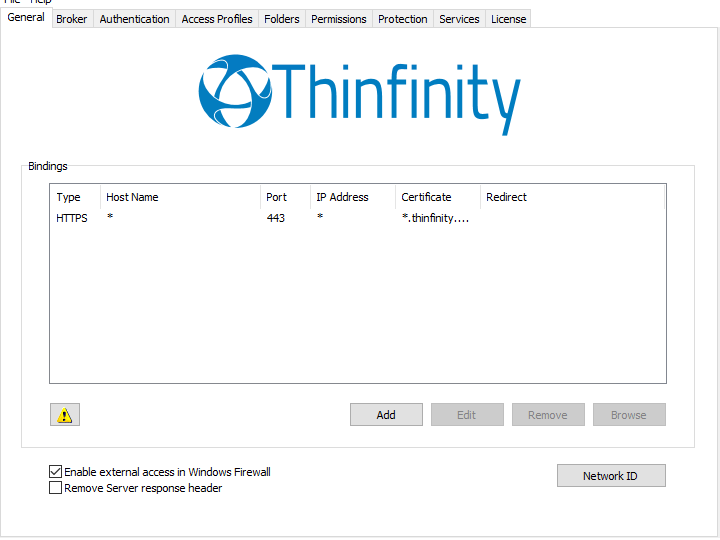Viewport: 720px width, 540px height.
Task: Open the Authentication tab
Action: pyautogui.click(x=135, y=19)
